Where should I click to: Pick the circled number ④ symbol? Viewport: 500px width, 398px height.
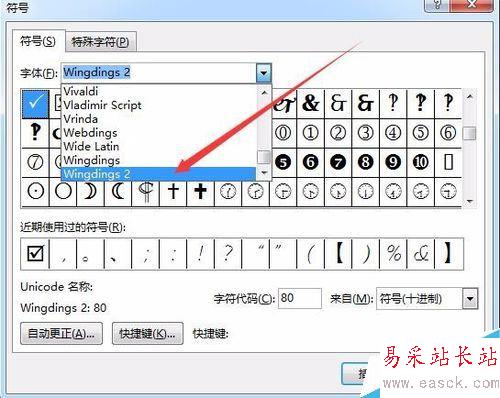coord(393,133)
